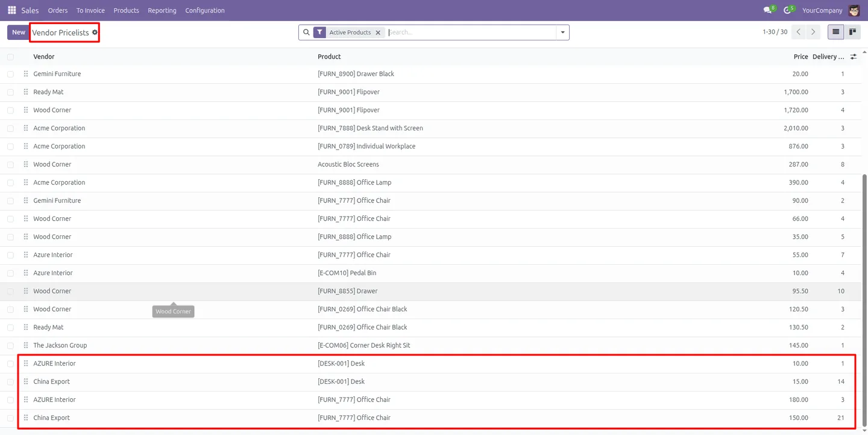The image size is (868, 435).
Task: Sort by the Product column header
Action: [329, 57]
